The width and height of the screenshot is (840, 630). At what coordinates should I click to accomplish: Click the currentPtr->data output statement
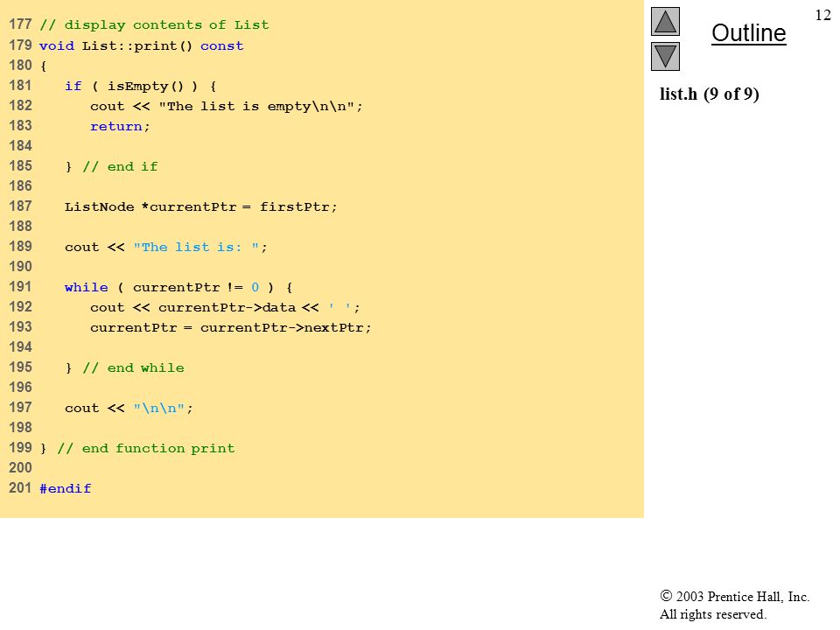[x=225, y=307]
